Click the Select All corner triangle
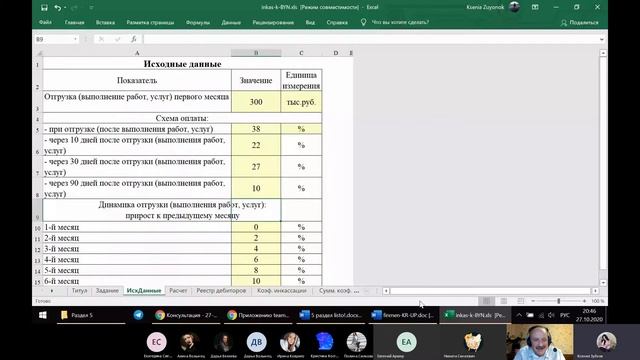 click(x=39, y=53)
